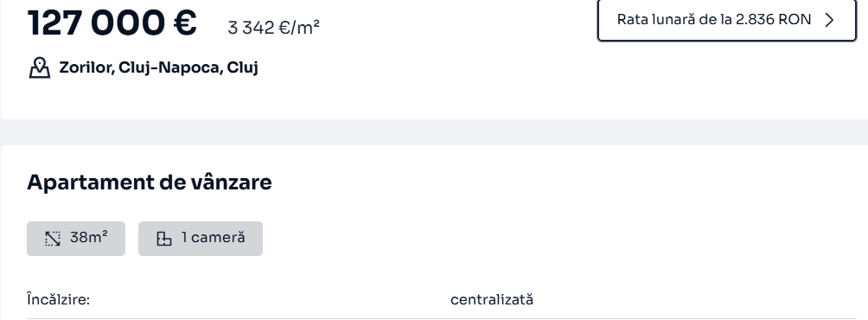Viewport: 868px width, 320px height.
Task: Click the 'centralizată' heating value
Action: [x=492, y=299]
